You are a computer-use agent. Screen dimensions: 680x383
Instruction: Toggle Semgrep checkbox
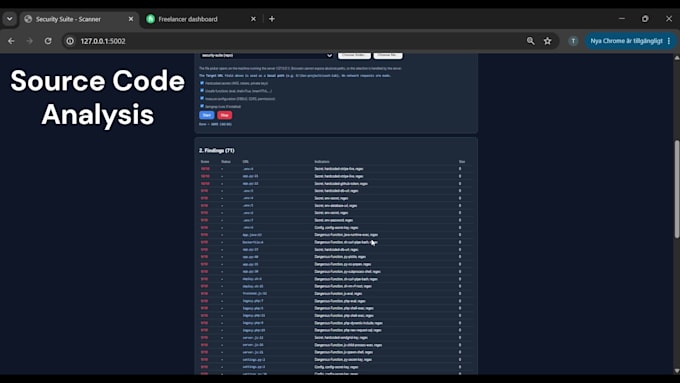(202, 106)
